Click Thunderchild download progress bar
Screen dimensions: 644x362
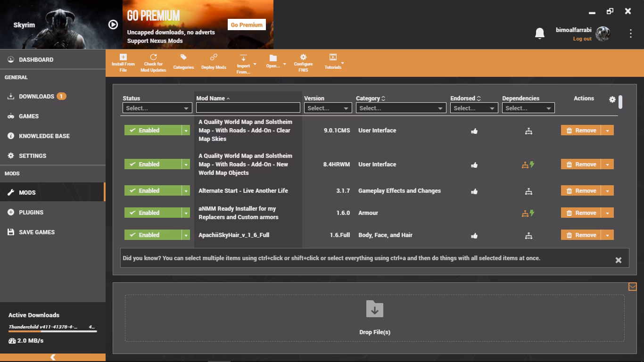pyautogui.click(x=53, y=331)
